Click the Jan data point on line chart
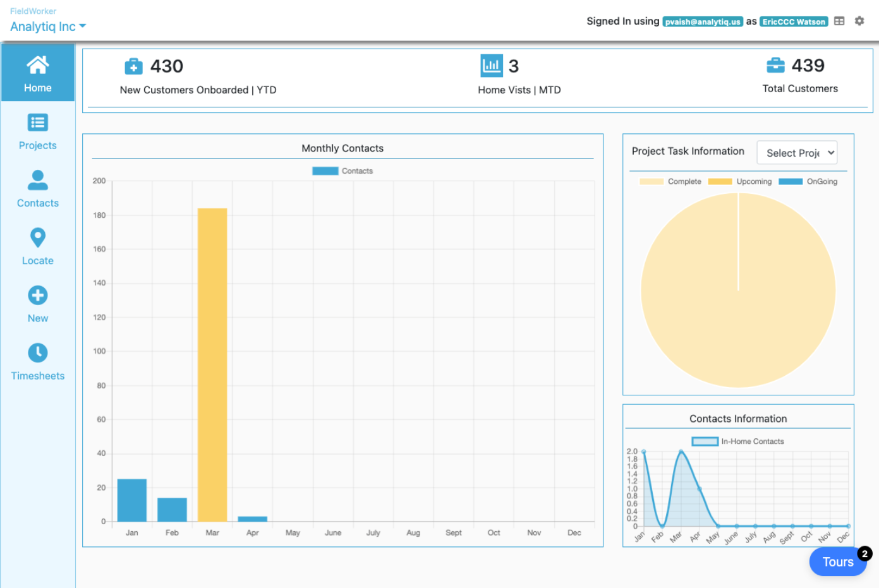Screen dimensions: 879x588 (643, 452)
